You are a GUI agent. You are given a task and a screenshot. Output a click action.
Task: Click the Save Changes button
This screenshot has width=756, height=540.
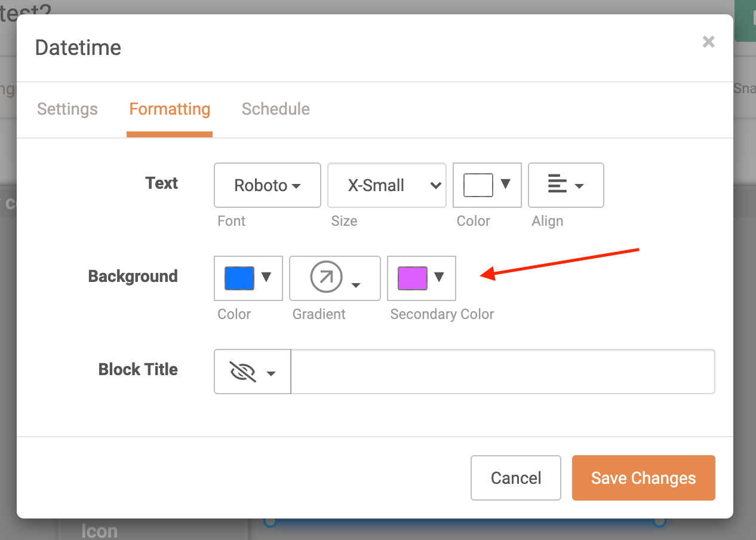tap(643, 477)
